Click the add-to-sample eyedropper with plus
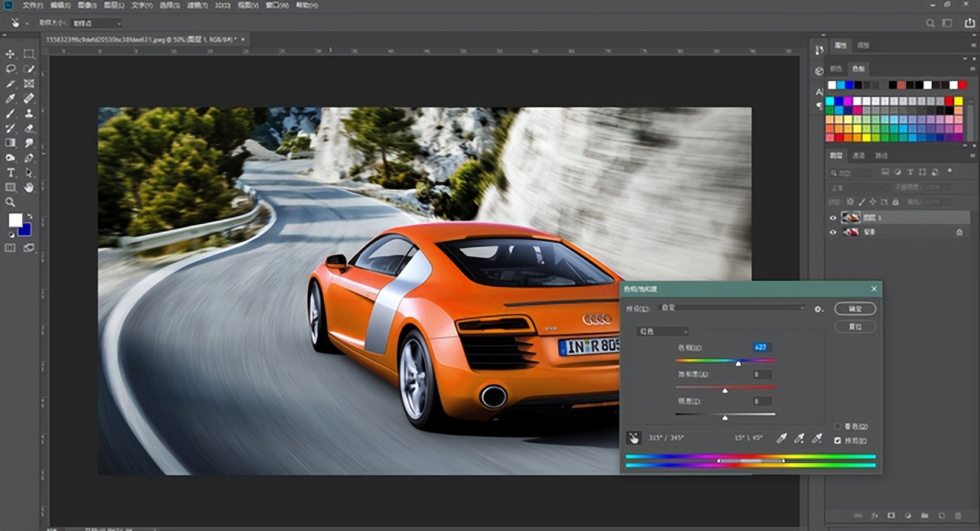The image size is (980, 531). [799, 438]
